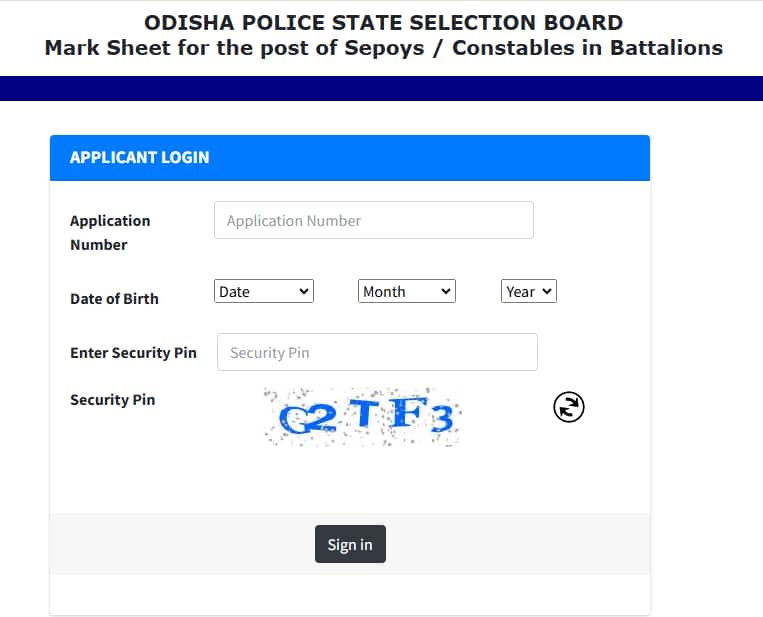Click the APPLICANT LOGIN panel heading
The width and height of the screenshot is (763, 617).
140,158
